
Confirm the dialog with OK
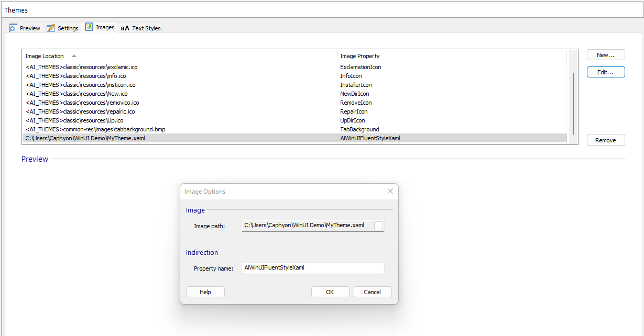click(x=330, y=292)
